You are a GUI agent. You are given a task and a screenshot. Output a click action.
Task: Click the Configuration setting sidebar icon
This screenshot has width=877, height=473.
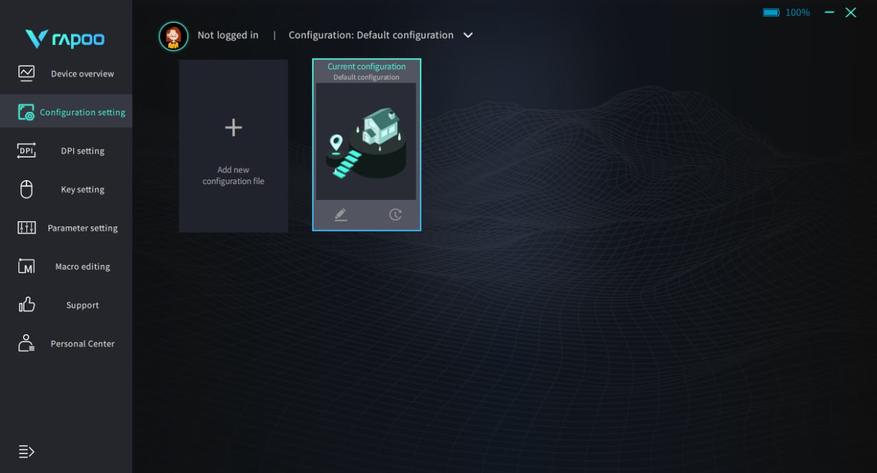[26, 112]
